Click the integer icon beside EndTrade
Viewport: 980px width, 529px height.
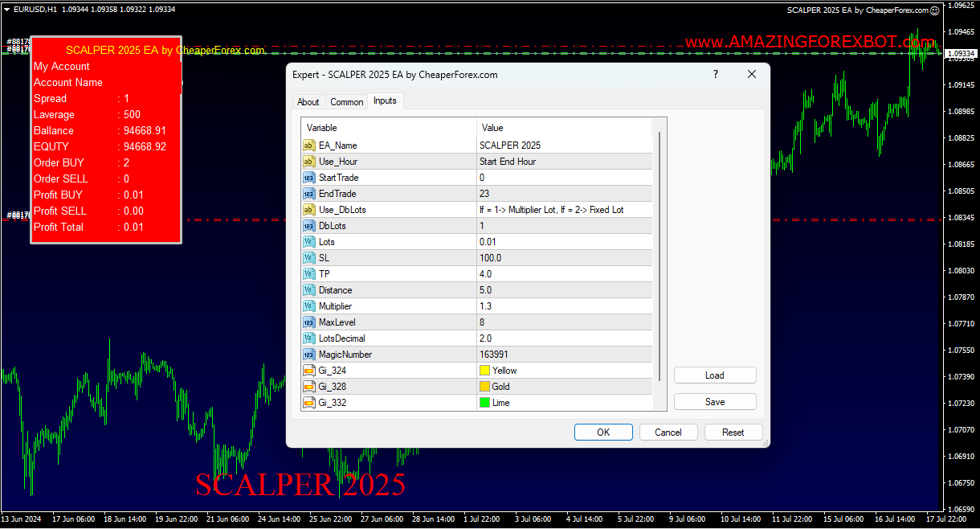(x=309, y=194)
